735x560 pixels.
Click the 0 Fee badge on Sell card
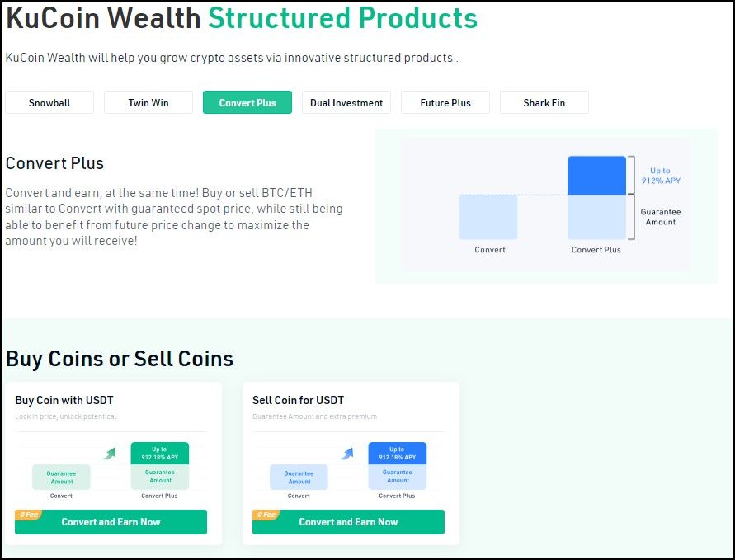tap(265, 515)
